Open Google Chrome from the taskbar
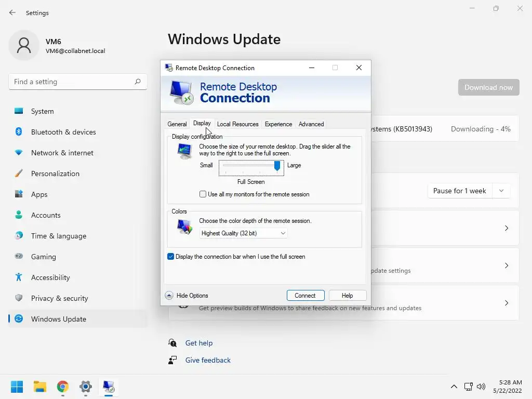This screenshot has width=532, height=399. [x=63, y=387]
